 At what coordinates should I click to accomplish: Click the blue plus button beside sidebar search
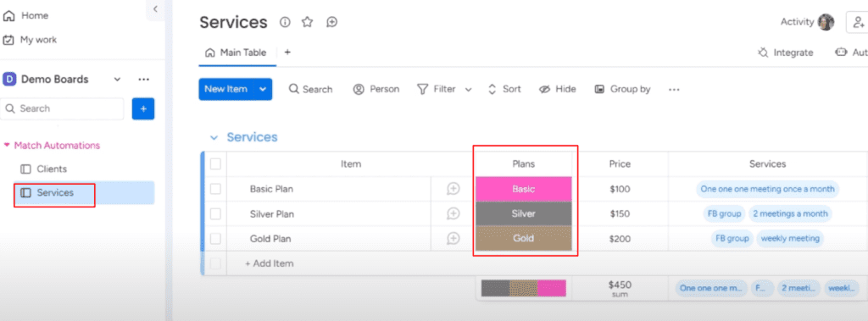tap(143, 108)
